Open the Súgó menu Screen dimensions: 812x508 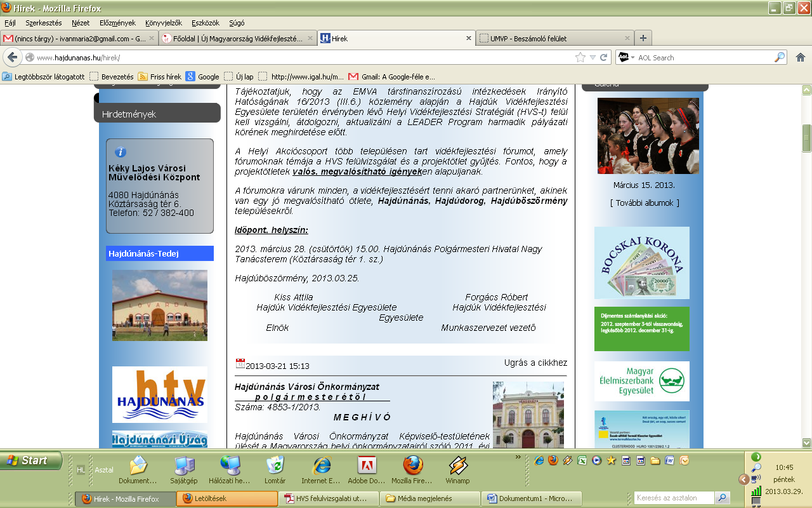coord(236,23)
